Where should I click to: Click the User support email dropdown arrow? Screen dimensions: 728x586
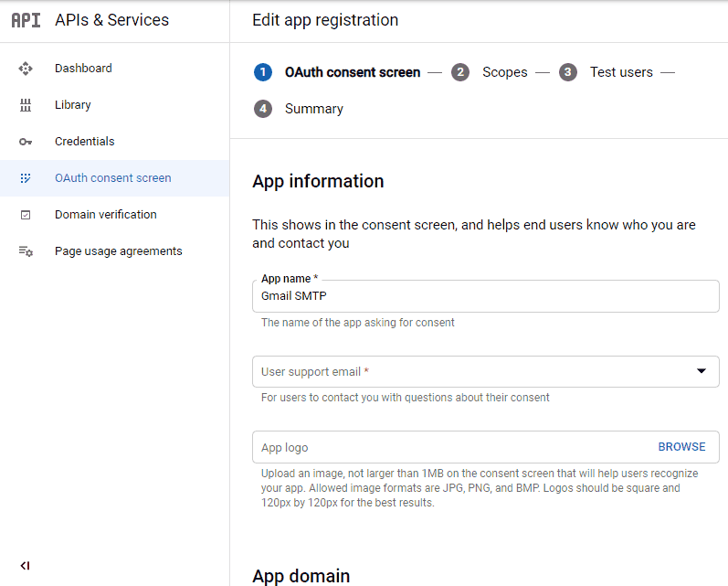tap(702, 371)
